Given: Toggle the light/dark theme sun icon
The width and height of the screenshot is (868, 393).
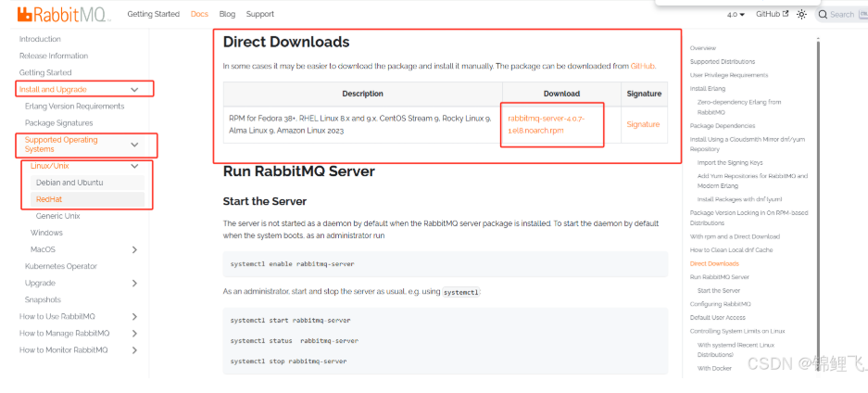Looking at the screenshot, I should (x=801, y=15).
